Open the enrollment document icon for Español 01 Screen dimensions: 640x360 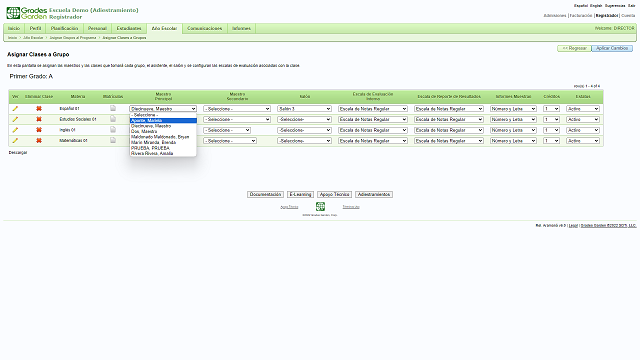113,108
